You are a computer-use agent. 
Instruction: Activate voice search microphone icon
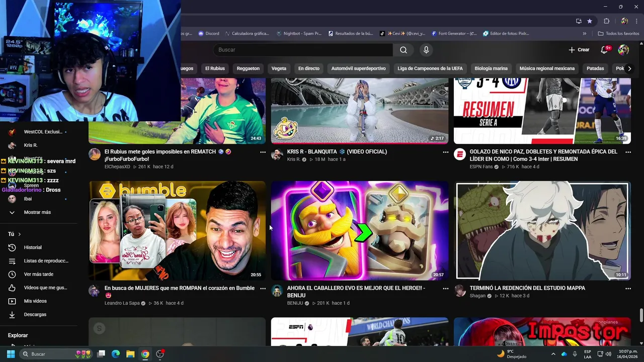(426, 50)
